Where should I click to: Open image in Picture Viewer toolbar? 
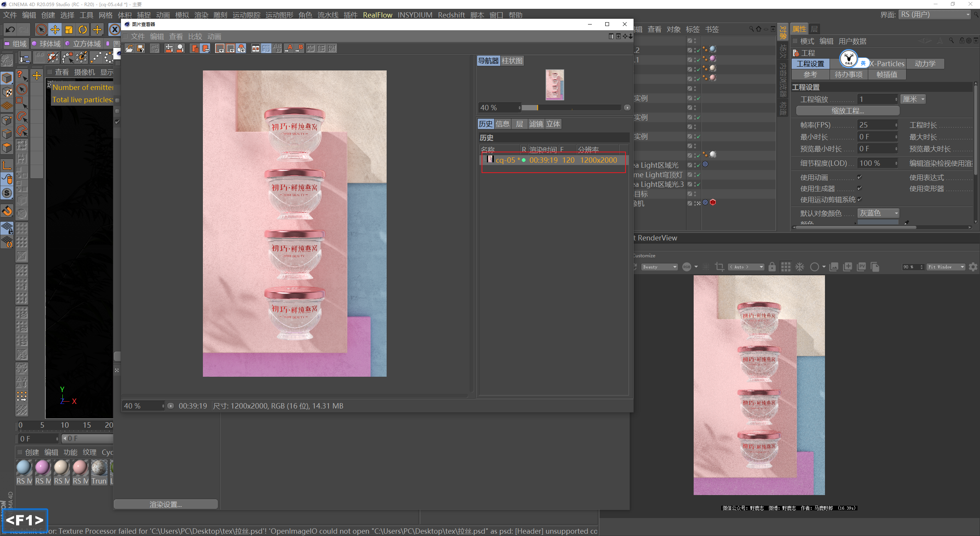coord(129,48)
